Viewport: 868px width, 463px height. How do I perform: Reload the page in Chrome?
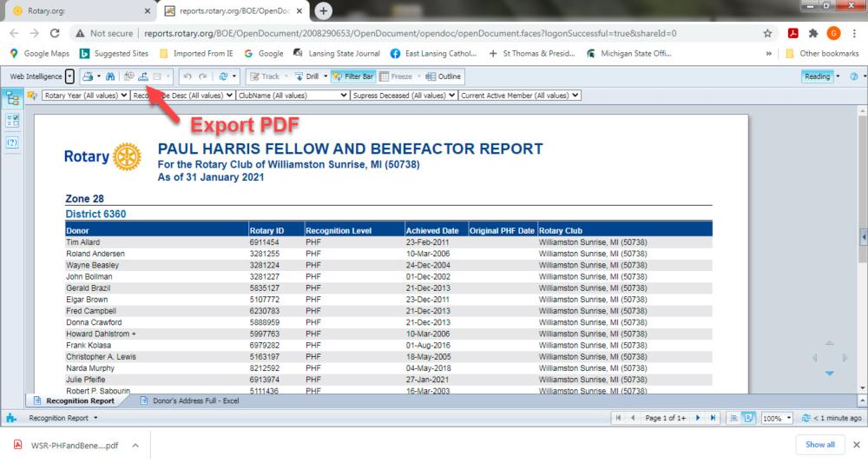[54, 33]
